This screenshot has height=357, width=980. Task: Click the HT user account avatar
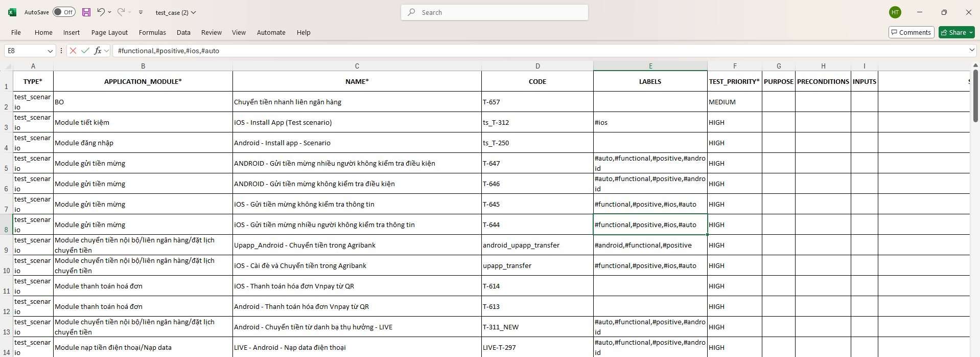pos(895,12)
